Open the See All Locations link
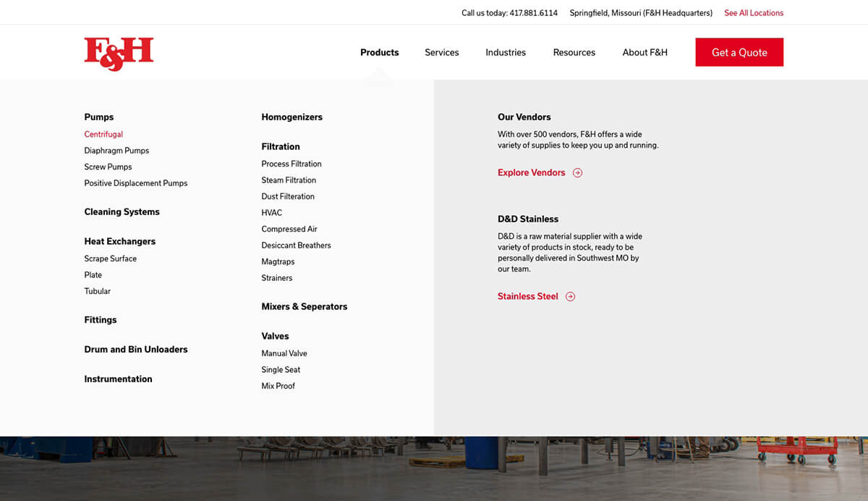 click(754, 13)
